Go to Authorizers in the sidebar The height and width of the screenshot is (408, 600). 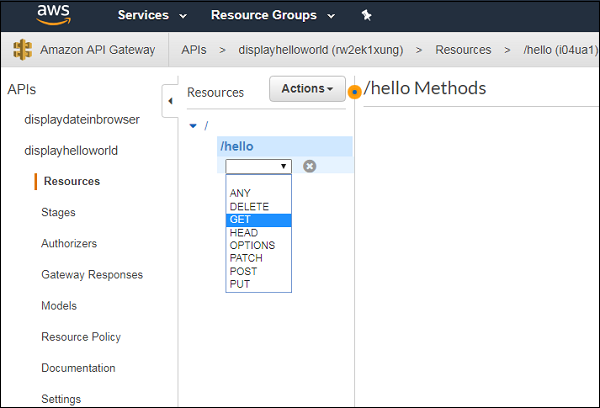click(x=69, y=243)
